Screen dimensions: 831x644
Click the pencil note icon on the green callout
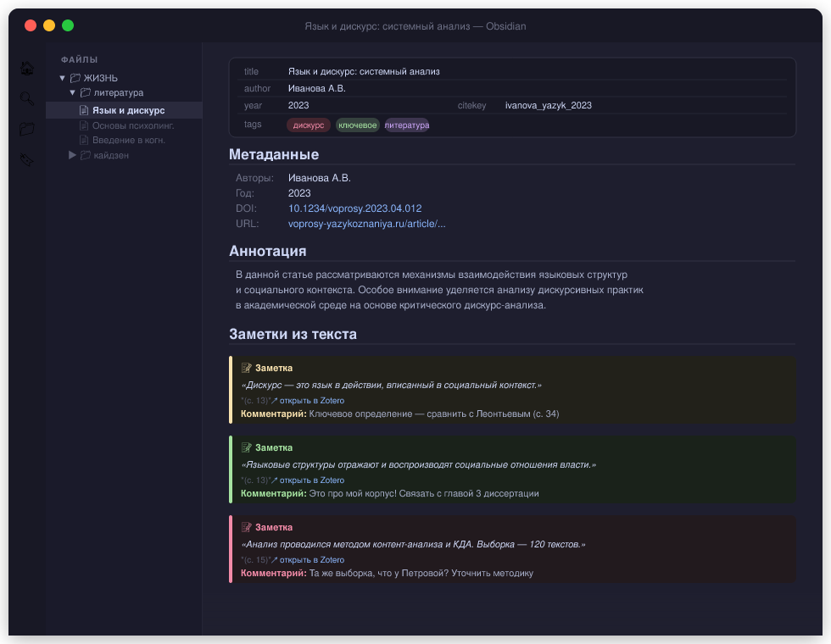247,447
